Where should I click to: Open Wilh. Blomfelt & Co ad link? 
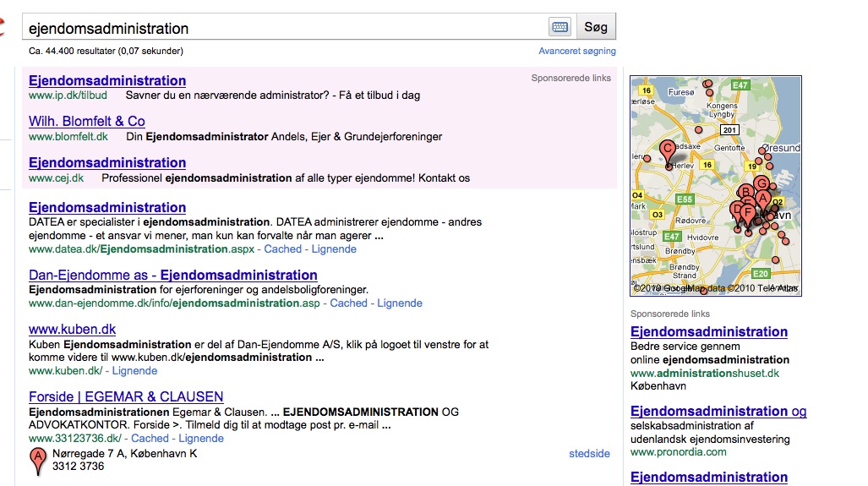[87, 121]
